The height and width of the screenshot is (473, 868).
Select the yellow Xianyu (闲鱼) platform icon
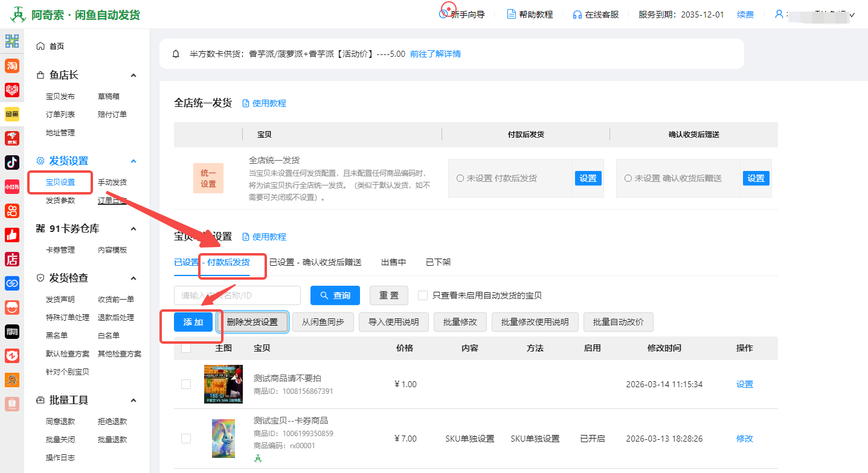[x=12, y=114]
